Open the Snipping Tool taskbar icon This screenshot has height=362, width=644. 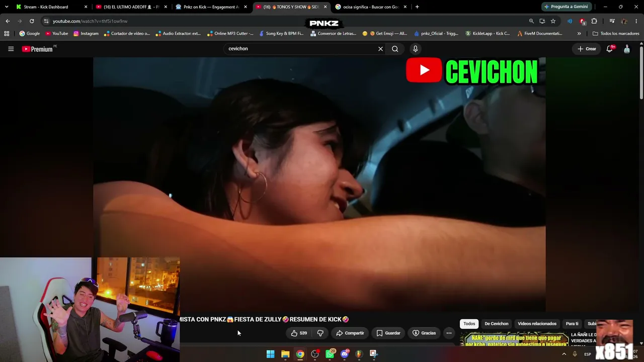(373, 354)
